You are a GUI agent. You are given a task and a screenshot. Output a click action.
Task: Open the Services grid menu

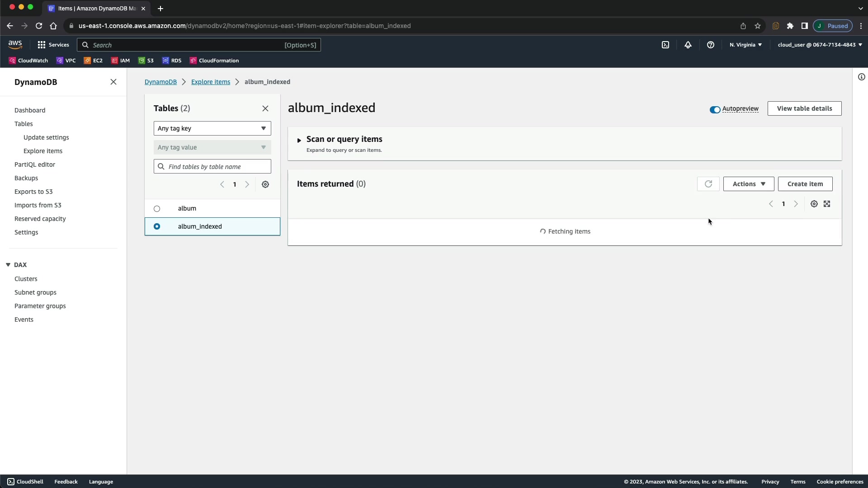53,45
